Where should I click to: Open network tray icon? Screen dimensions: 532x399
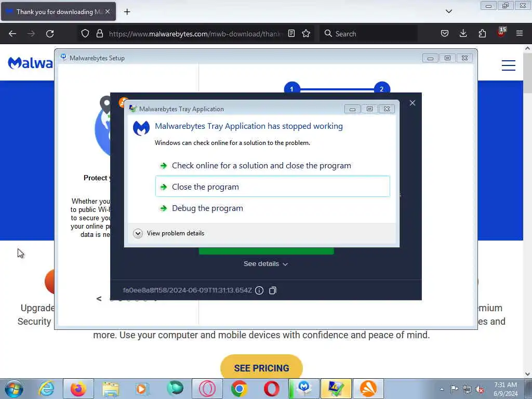pos(467,389)
